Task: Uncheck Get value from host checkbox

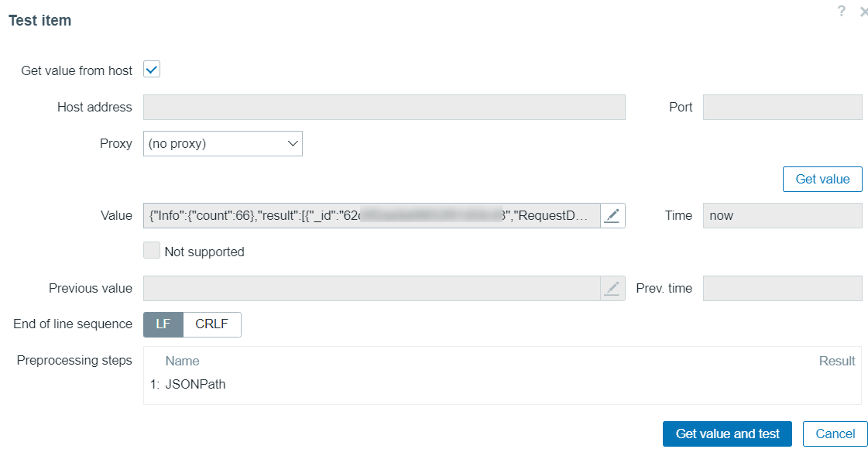Action: 152,70
